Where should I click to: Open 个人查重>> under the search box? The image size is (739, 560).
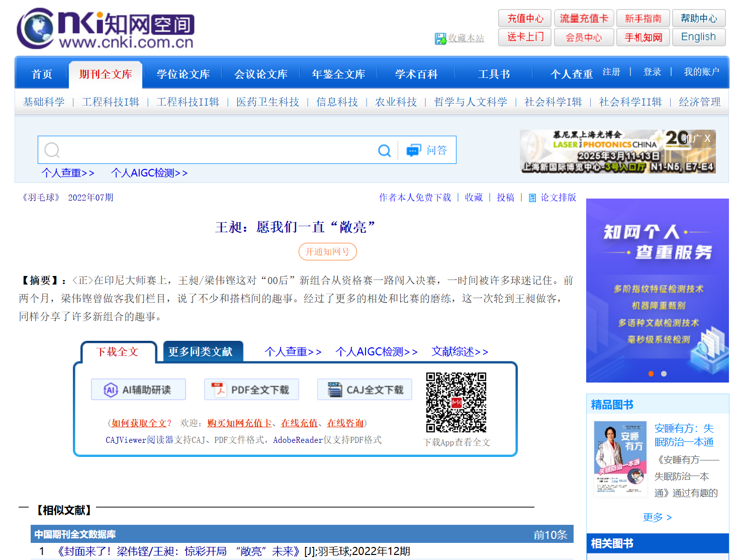point(68,173)
